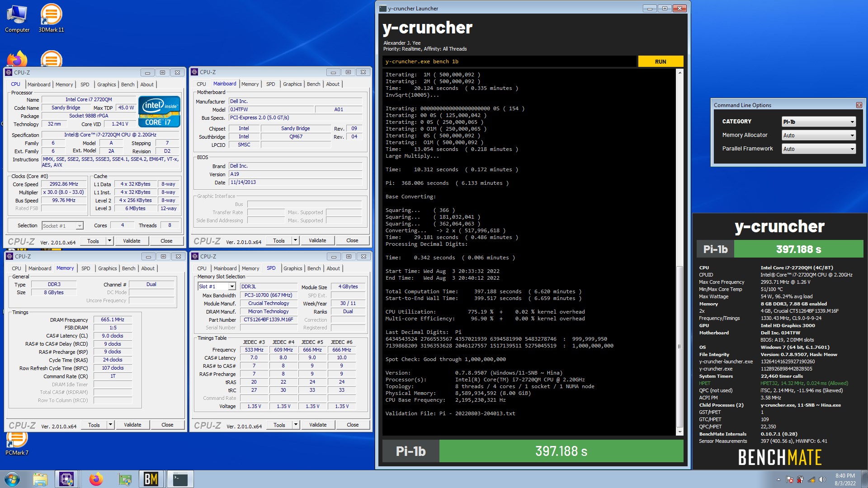Image resolution: width=868 pixels, height=488 pixels.
Task: Click the CPU-Z Mainboard window title icon
Action: point(195,72)
